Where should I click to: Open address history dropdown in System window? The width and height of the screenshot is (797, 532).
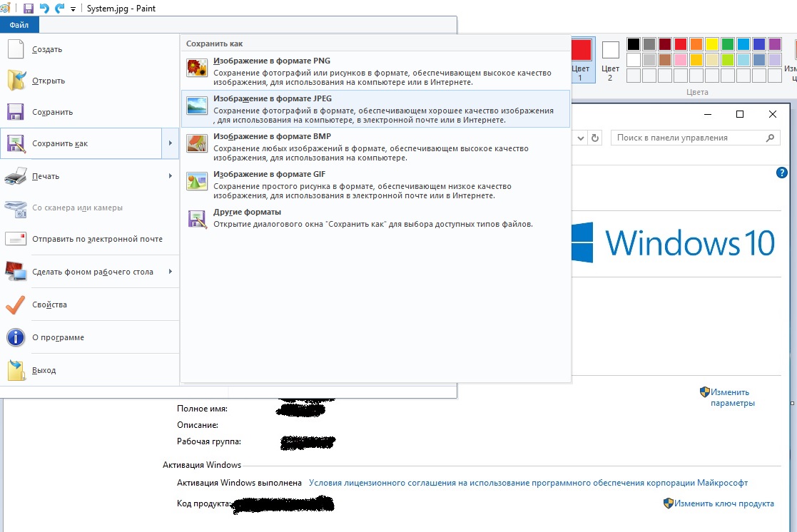click(x=581, y=138)
